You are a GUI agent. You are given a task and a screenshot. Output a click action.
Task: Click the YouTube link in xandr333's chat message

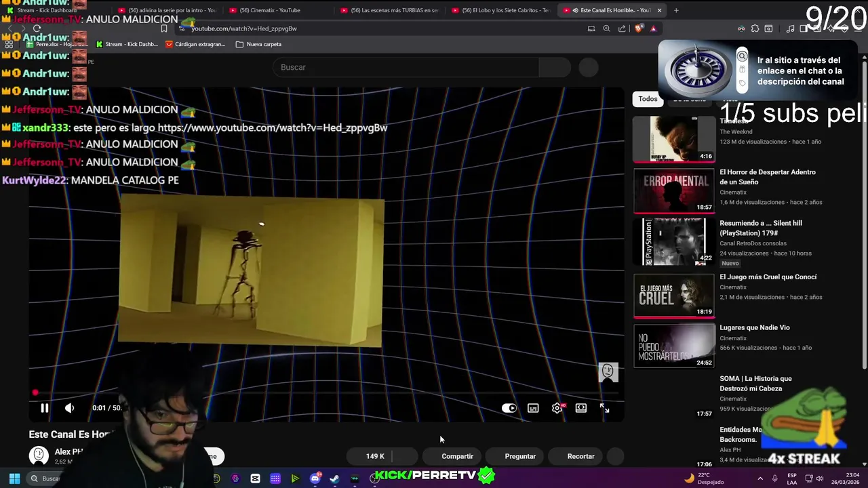tap(272, 127)
